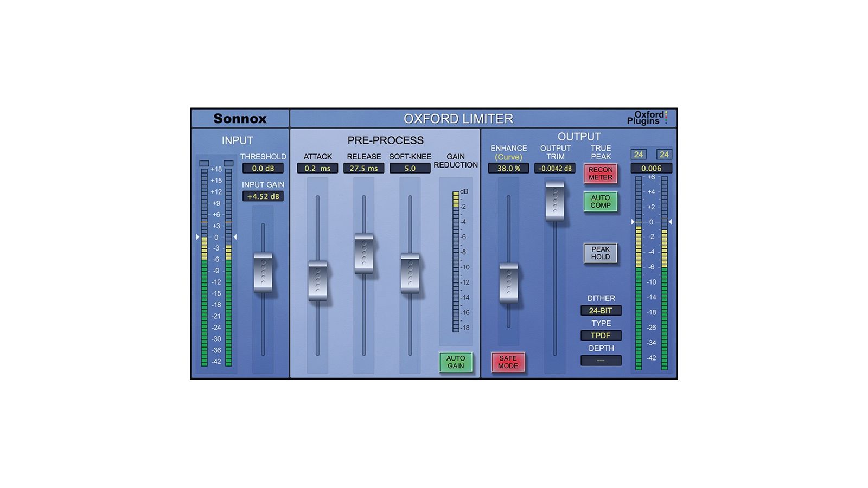868x488 pixels.
Task: Click the Soft-Knee fader handle
Action: (x=410, y=273)
